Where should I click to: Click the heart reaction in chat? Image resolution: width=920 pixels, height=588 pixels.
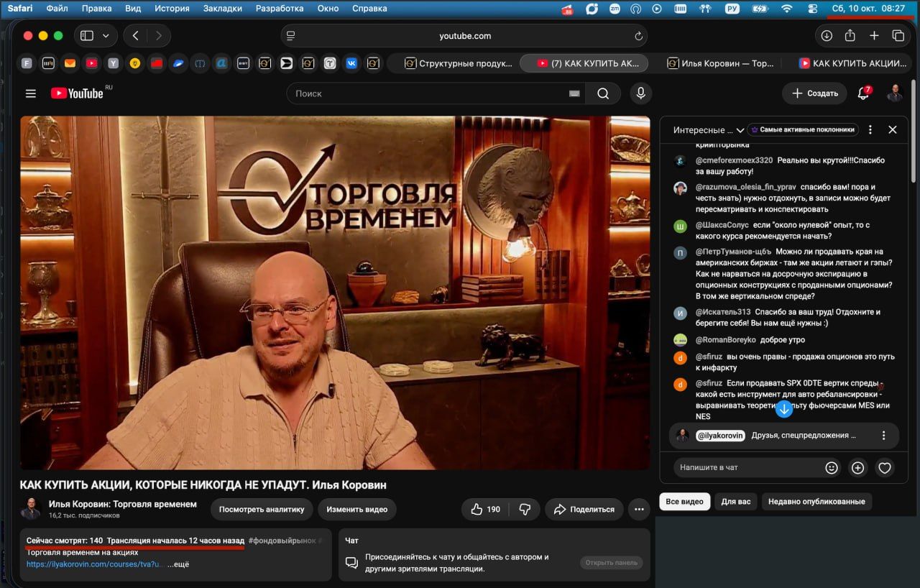point(885,468)
